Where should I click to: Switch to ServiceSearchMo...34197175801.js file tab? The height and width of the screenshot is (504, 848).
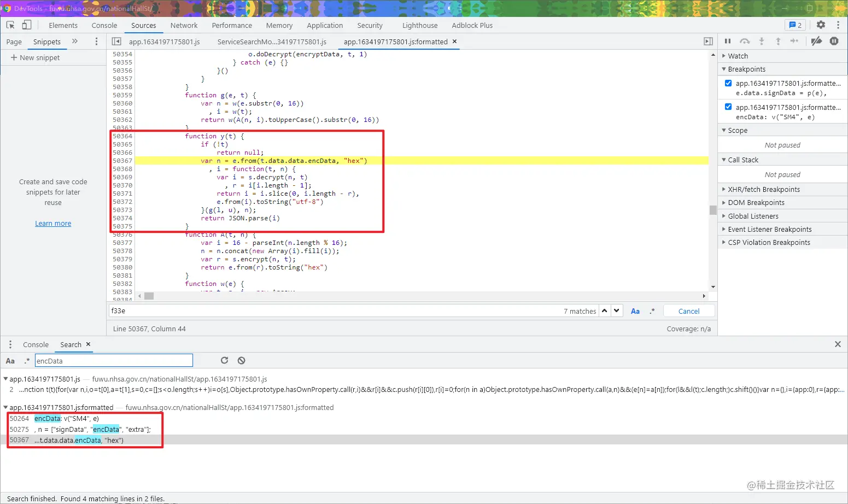[x=272, y=42]
